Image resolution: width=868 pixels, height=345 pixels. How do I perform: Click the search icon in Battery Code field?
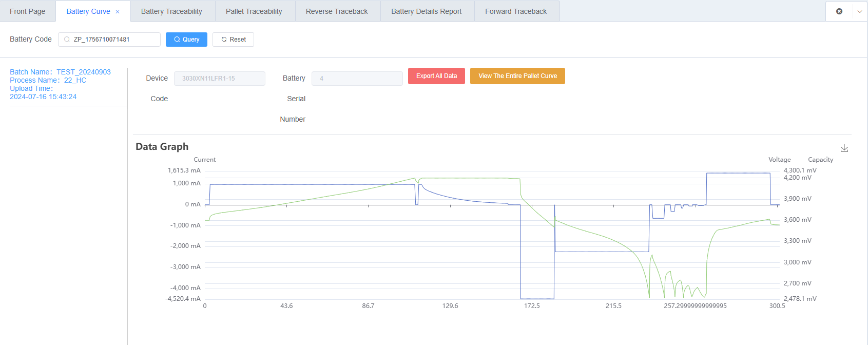(x=67, y=40)
